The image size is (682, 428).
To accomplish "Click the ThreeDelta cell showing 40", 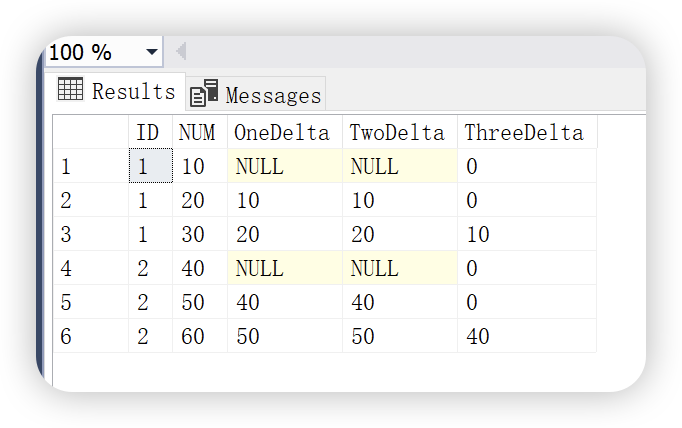I will pos(526,337).
